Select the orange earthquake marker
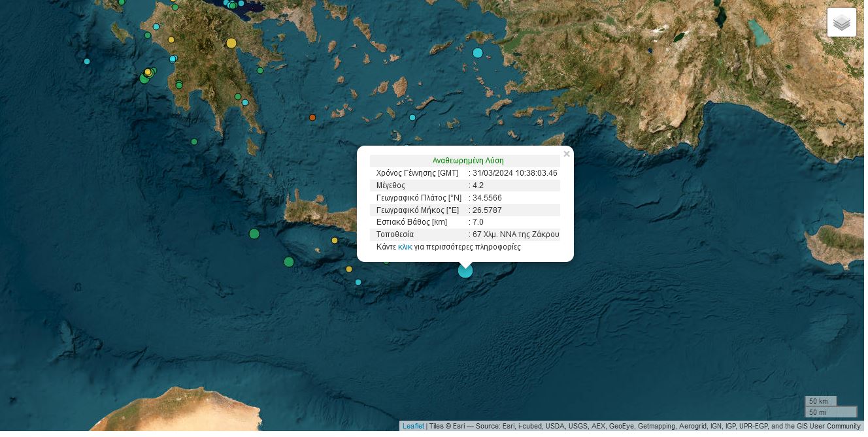868x437 pixels. click(312, 118)
